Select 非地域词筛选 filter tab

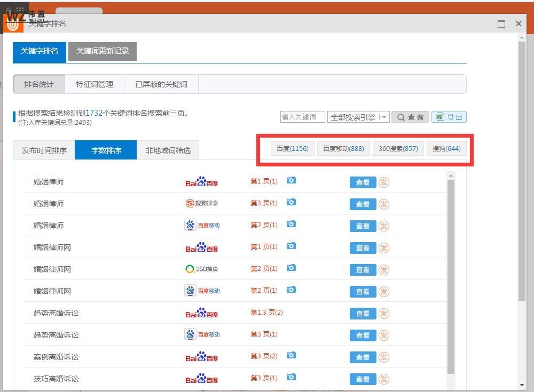click(x=168, y=150)
